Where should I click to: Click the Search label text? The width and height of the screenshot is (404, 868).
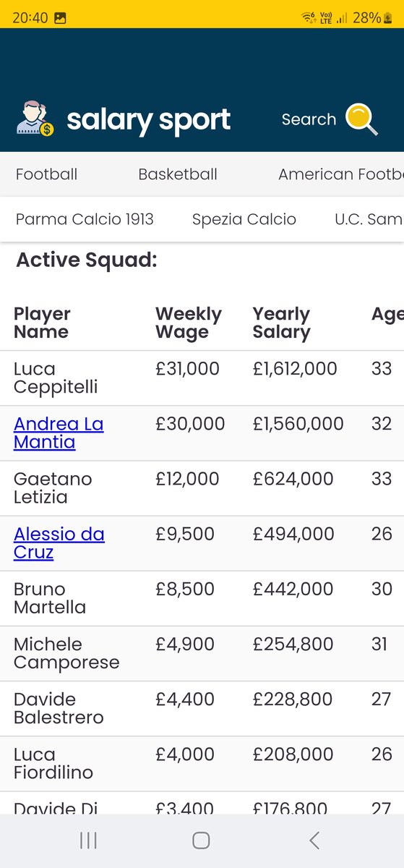coord(309,119)
